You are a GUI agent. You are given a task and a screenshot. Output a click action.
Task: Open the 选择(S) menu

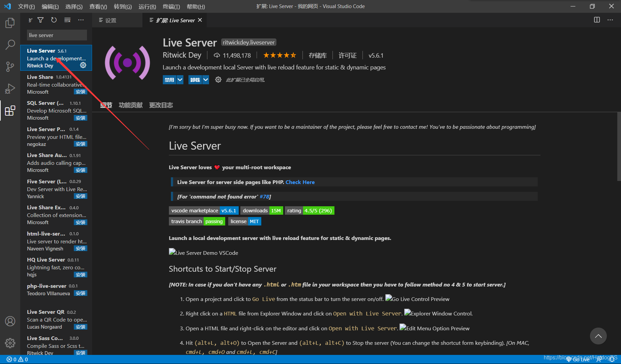click(x=74, y=6)
